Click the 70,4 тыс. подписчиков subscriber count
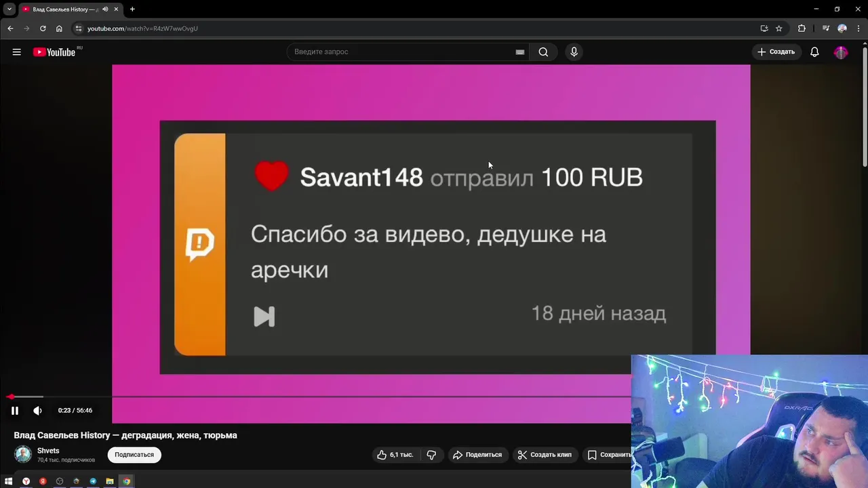Viewport: 868px width, 488px height. pos(66,460)
